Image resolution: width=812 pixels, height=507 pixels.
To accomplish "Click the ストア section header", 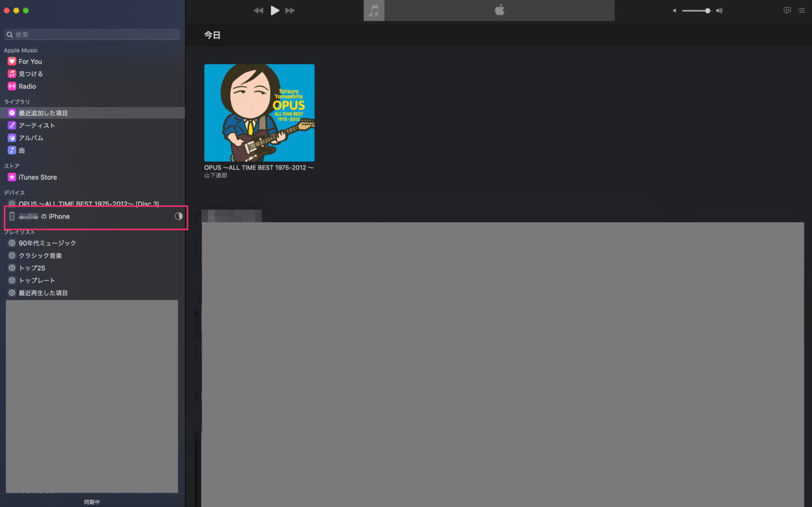I will [x=12, y=166].
